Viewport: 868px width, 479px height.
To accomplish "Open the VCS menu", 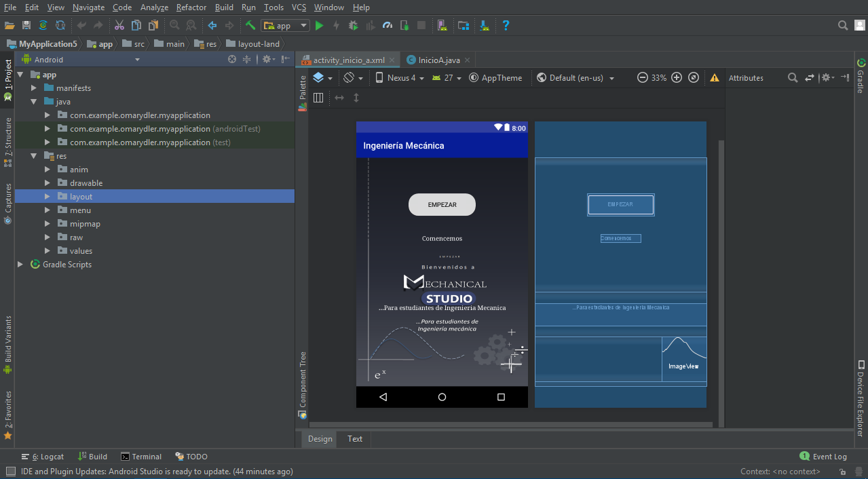I will pyautogui.click(x=299, y=7).
